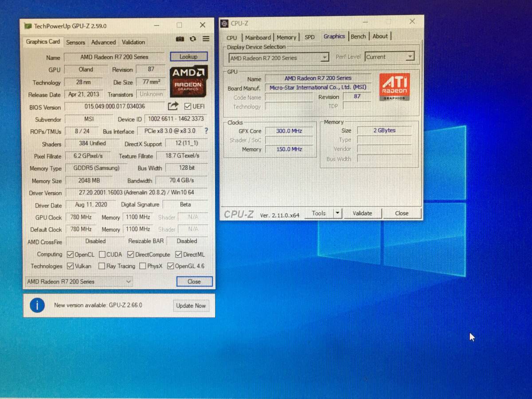Open the CPU tab in CPU-Z
This screenshot has height=399, width=532.
[x=232, y=38]
